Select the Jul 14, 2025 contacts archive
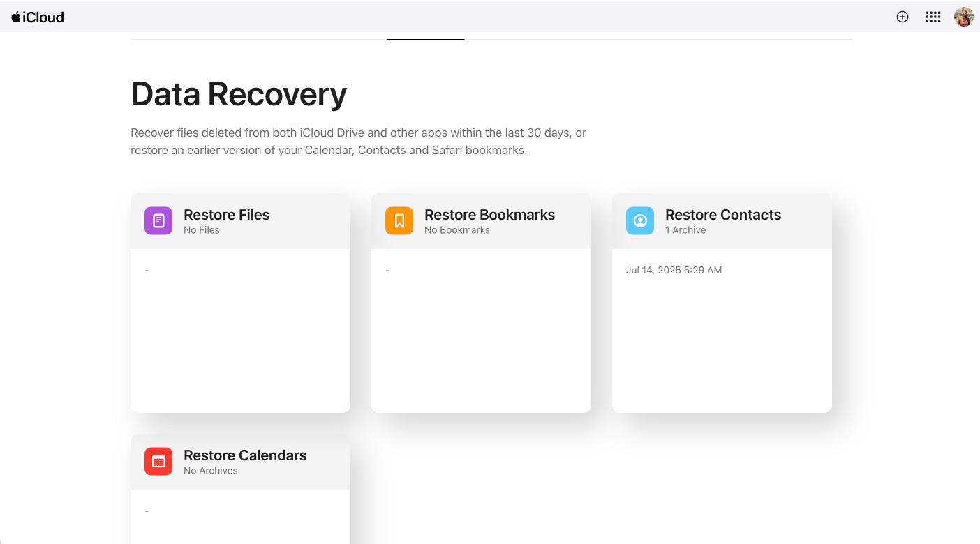 point(674,270)
